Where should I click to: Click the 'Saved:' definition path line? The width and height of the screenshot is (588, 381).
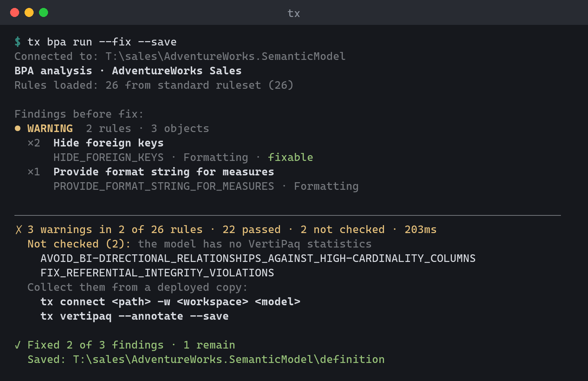click(x=206, y=359)
